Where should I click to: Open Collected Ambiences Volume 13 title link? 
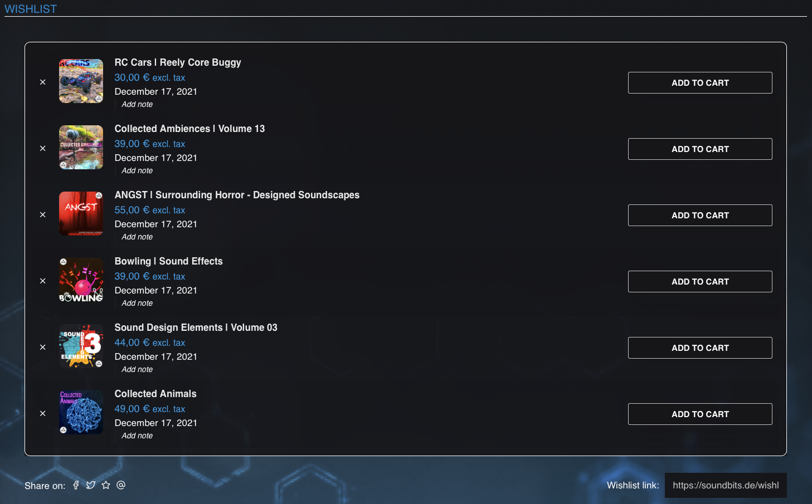tap(189, 129)
